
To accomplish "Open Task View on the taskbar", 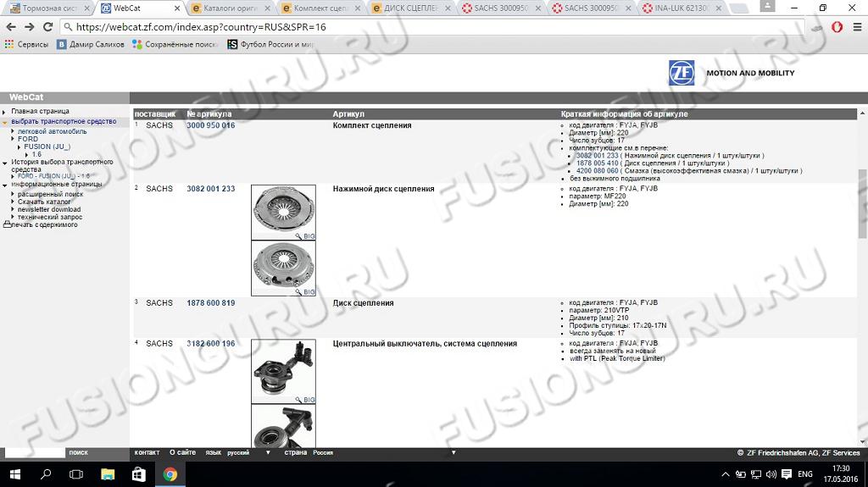I will [x=76, y=474].
